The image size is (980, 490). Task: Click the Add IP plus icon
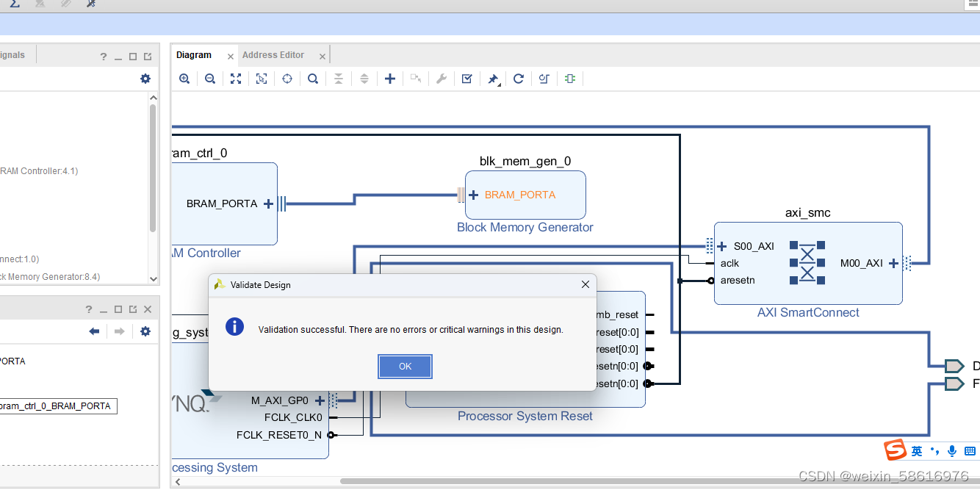(390, 79)
